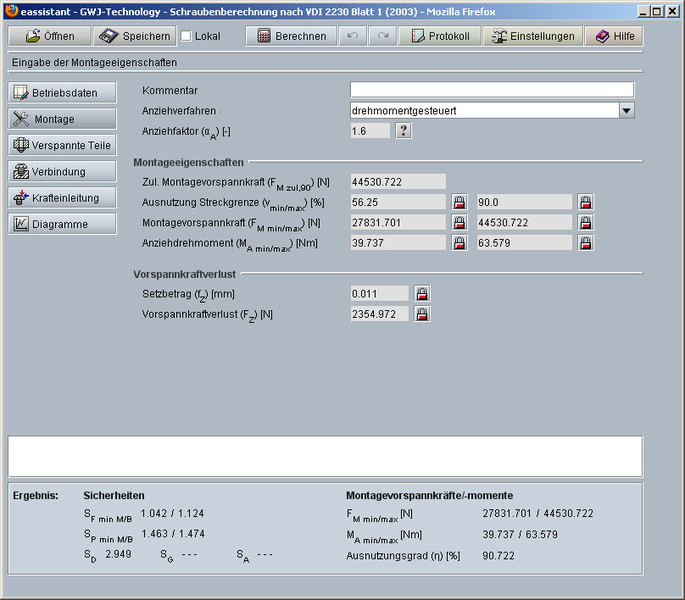Toggle lock beside Setzbetrag field
The width and height of the screenshot is (685, 600).
click(x=423, y=294)
